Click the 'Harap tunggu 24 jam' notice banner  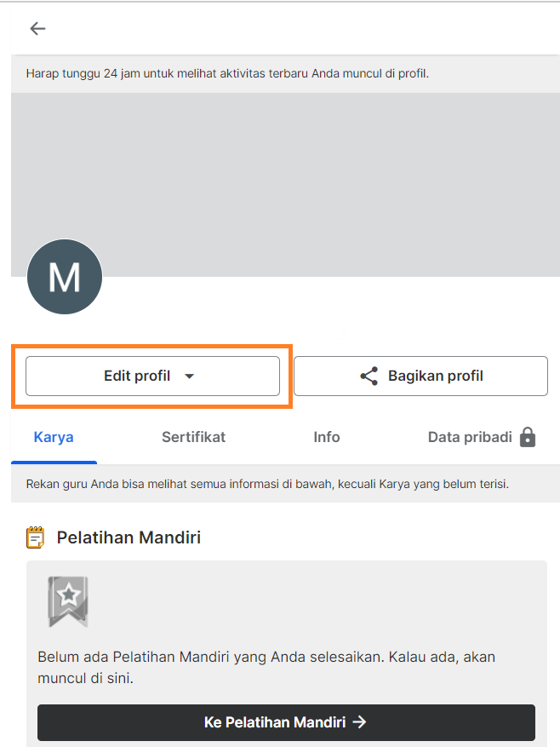point(227,74)
